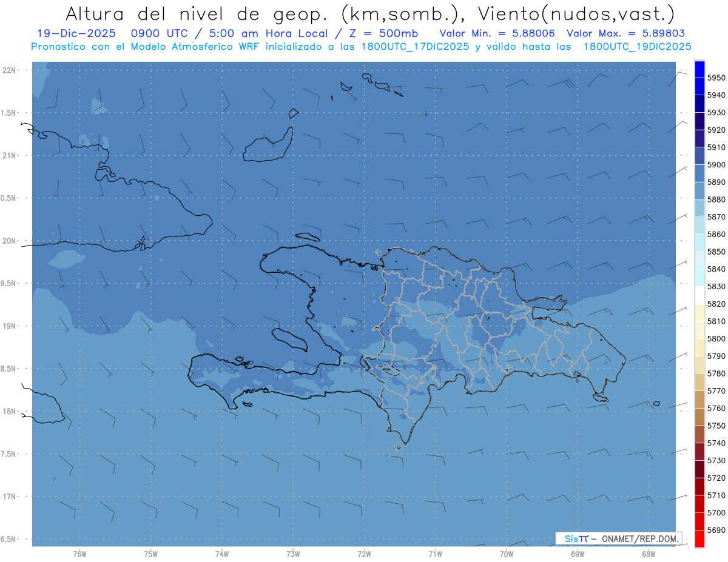Click the legend value '5850'
728x562 pixels.
(716, 252)
